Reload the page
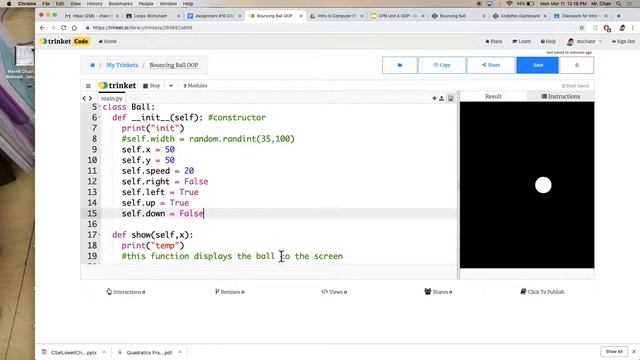This screenshot has height=360, width=640. pos(64,28)
